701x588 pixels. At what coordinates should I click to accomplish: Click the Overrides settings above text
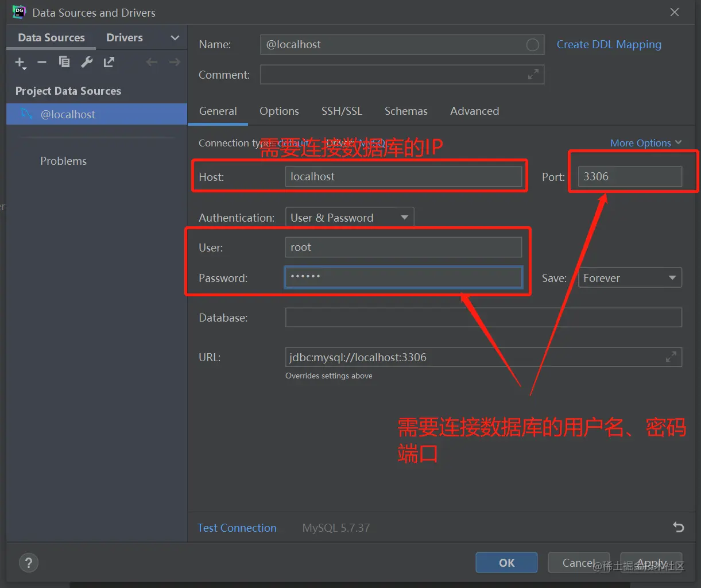329,376
